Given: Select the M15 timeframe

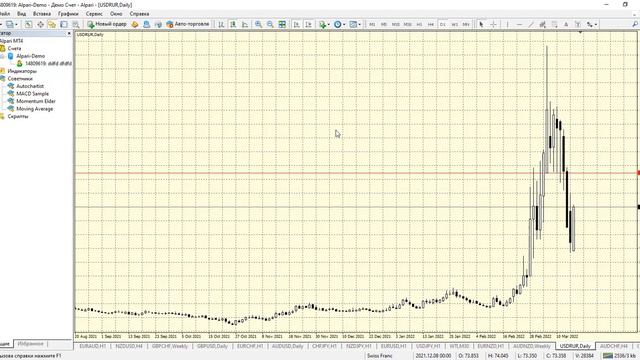Looking at the screenshot, I should (x=396, y=24).
